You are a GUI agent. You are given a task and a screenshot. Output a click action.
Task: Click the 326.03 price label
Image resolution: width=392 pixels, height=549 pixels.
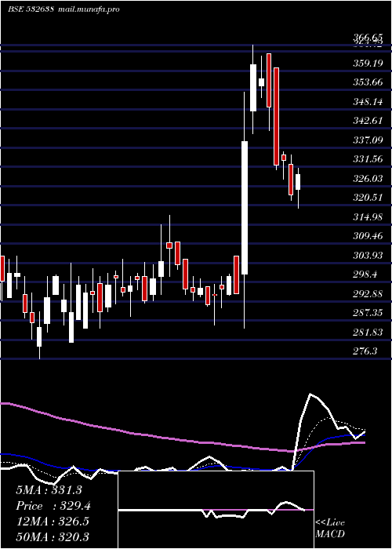coord(368,179)
